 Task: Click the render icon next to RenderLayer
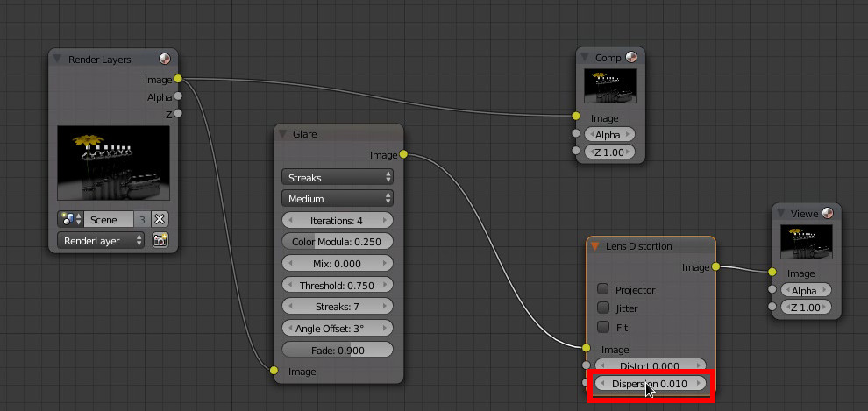coord(160,240)
